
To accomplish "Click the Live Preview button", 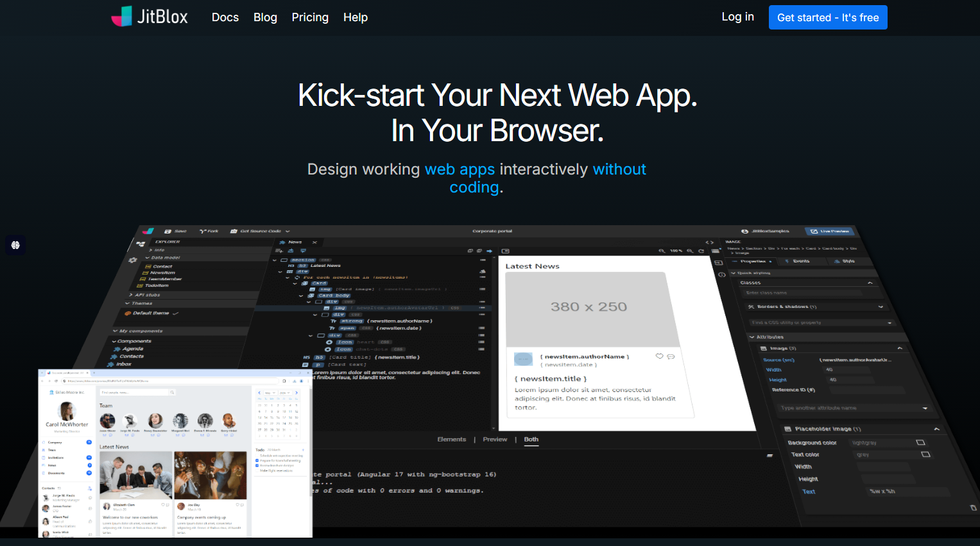I will [830, 231].
